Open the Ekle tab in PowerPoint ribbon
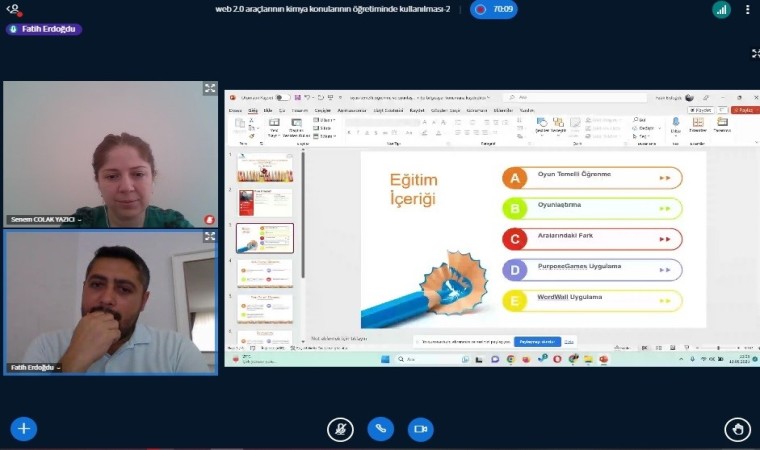The height and width of the screenshot is (450, 760). point(268,110)
